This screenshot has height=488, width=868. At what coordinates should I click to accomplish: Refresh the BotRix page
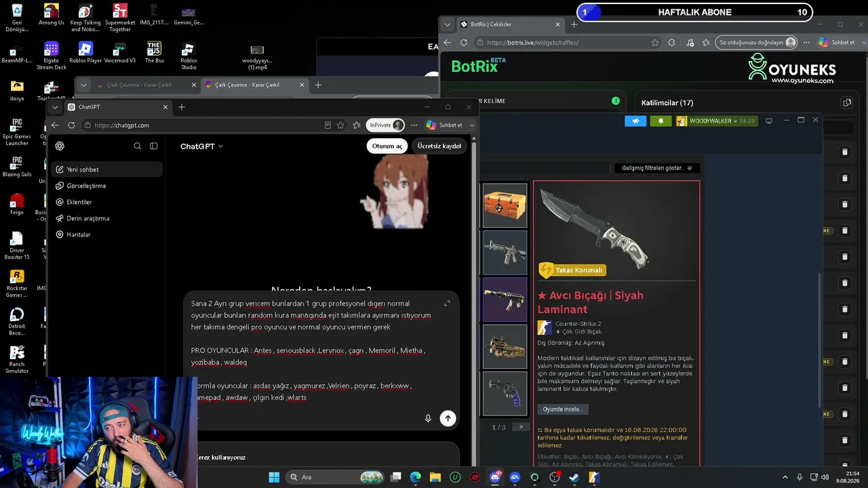(x=464, y=42)
